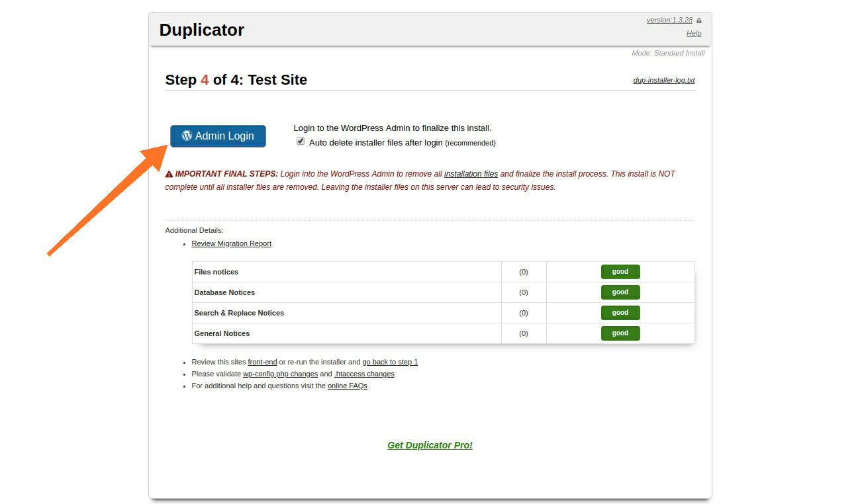Click good badge for General Notices
Viewport: 860px width, 504px height.
point(620,333)
